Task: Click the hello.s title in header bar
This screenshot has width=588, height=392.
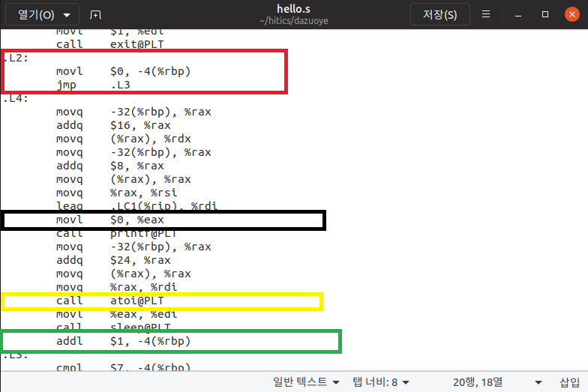Action: click(293, 9)
